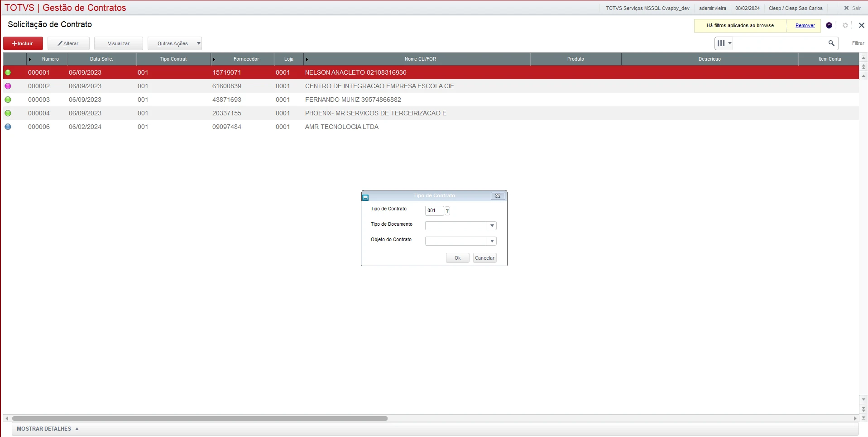Open the browse settings gear
The width and height of the screenshot is (868, 437).
[x=845, y=25]
